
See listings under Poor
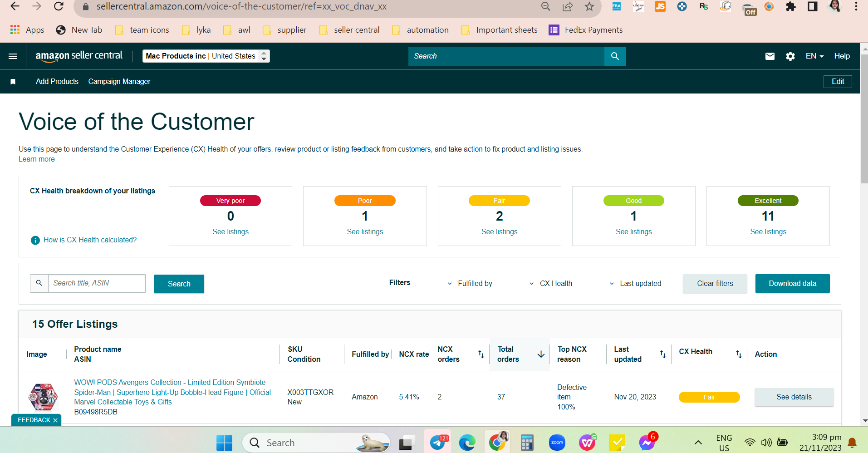[365, 232]
